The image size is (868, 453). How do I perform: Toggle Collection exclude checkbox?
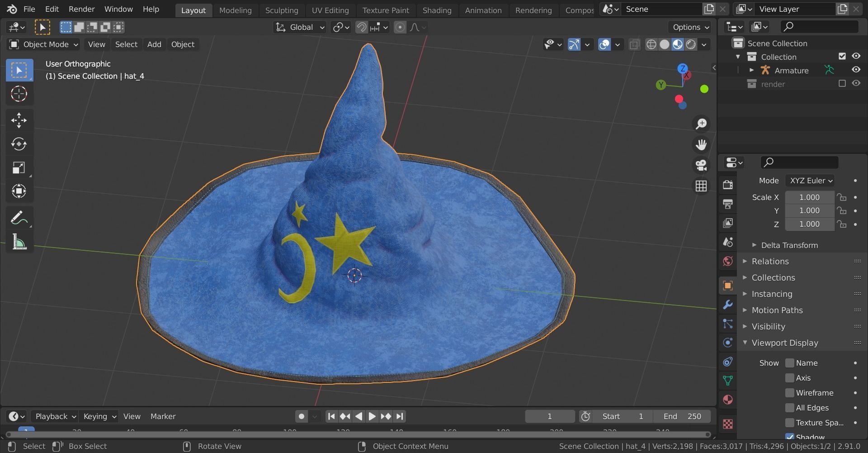tap(842, 56)
